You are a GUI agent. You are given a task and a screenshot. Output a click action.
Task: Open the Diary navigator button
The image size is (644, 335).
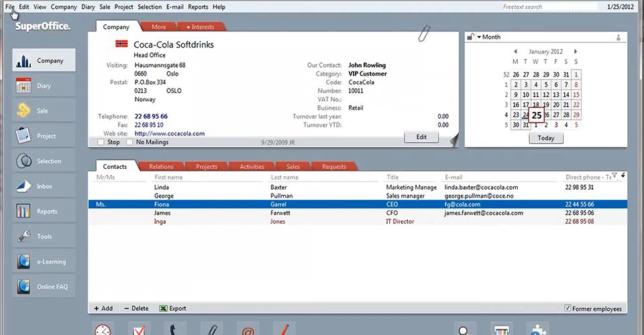point(44,86)
